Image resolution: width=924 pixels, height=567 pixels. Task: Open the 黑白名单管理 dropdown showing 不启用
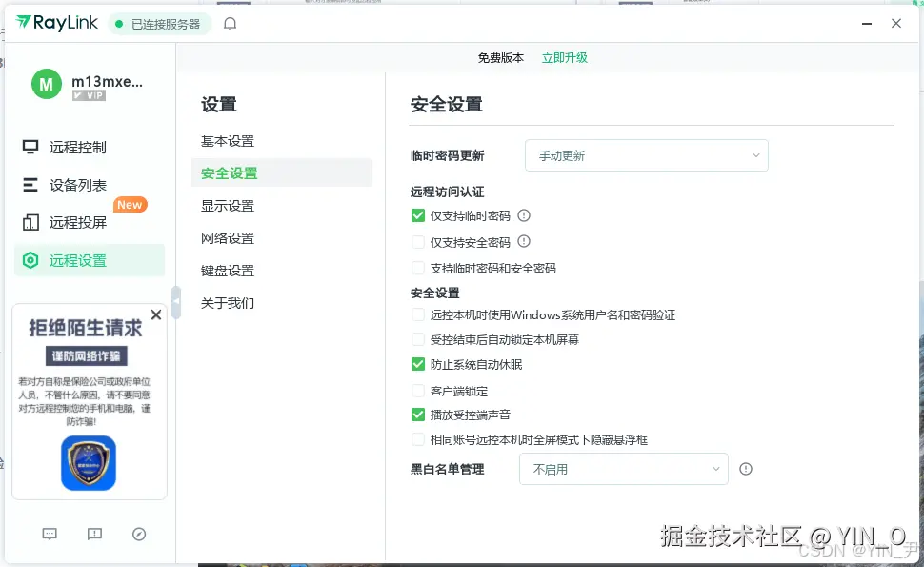624,469
